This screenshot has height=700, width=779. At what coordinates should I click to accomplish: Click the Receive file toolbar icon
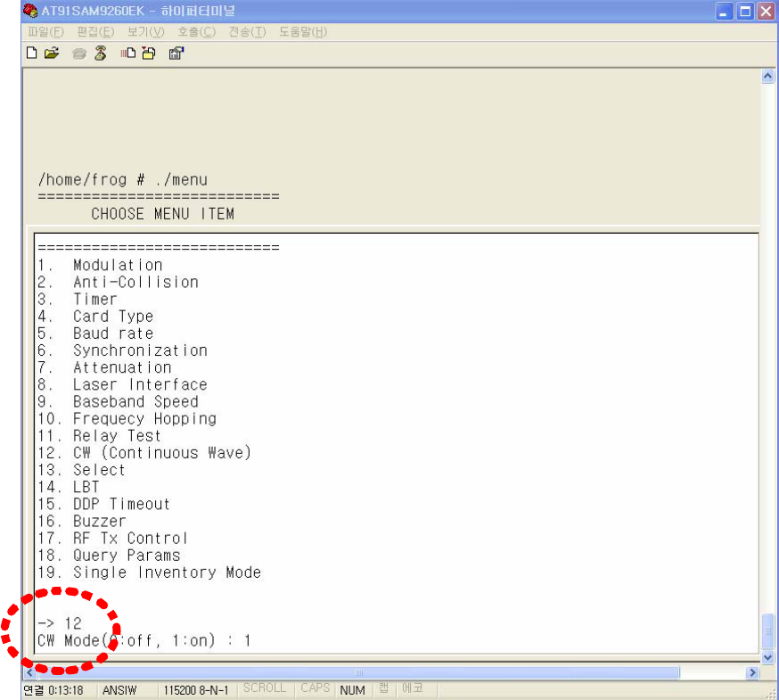point(149,53)
